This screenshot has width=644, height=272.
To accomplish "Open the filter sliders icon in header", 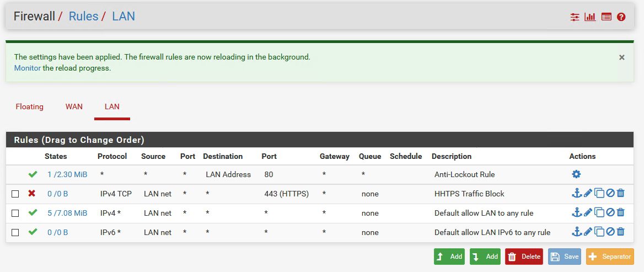I will (x=575, y=17).
